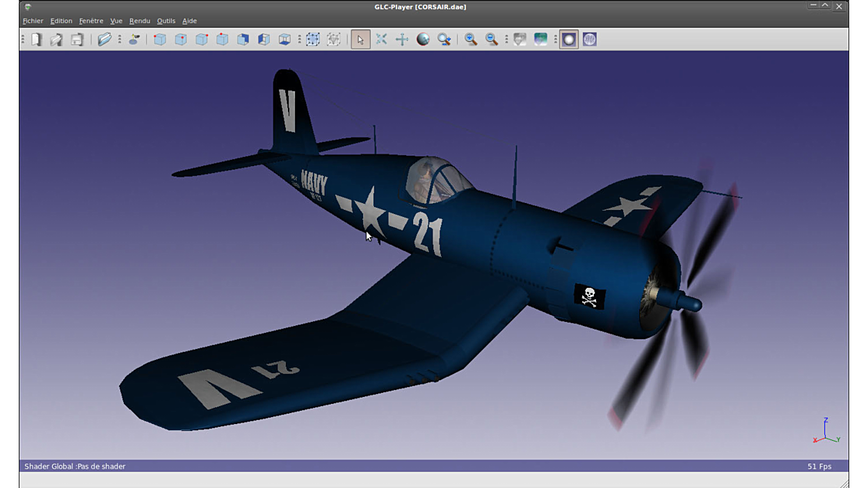Viewport: 868px width, 488px height.
Task: Expand the Outils menu
Action: [x=166, y=21]
